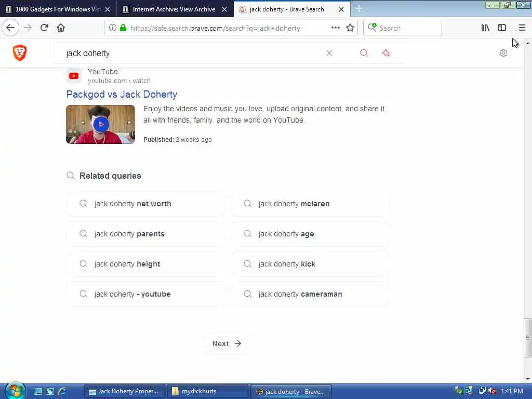532x399 pixels.
Task: Toggle the sidebar view icon
Action: coord(502,28)
